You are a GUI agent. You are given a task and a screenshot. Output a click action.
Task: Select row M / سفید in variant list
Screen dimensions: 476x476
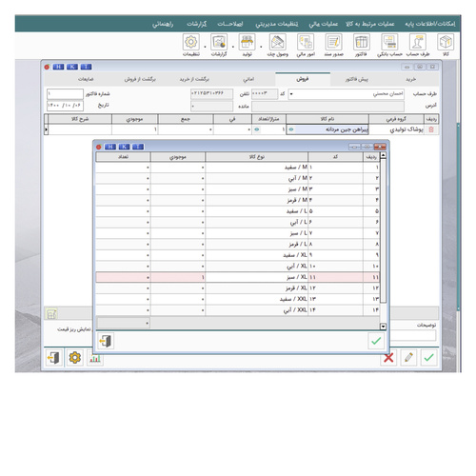tap(237, 168)
